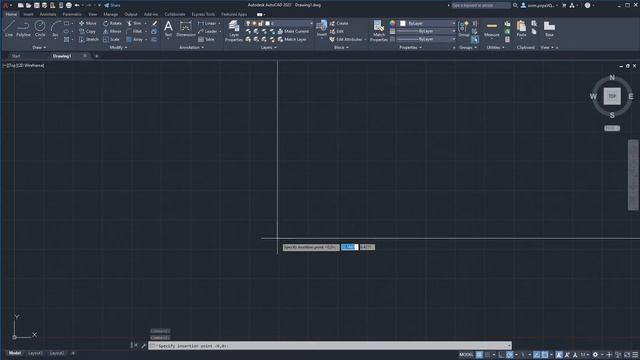Use the Array tool

135,40
